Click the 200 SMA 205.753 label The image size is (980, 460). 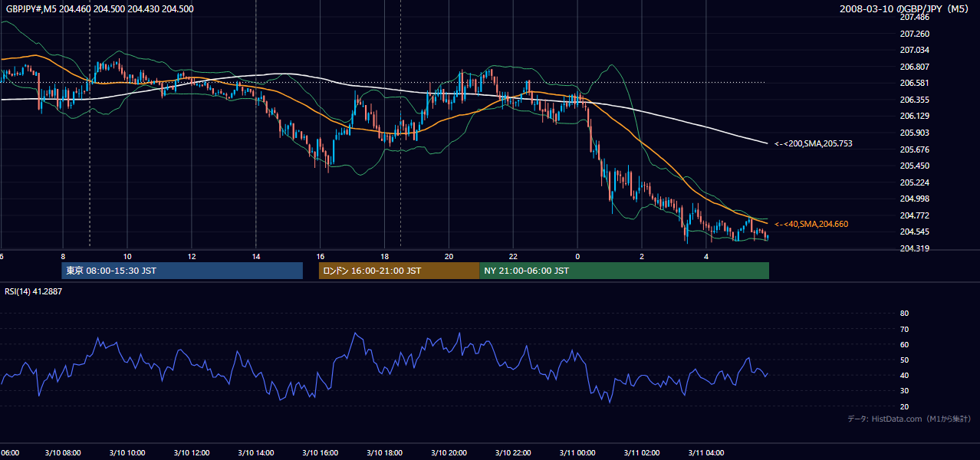pos(813,143)
